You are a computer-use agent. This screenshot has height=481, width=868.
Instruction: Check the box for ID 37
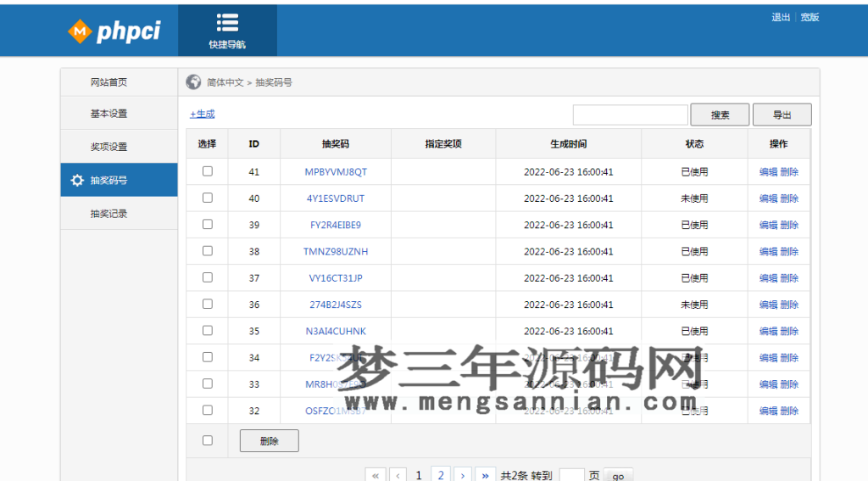[208, 277]
